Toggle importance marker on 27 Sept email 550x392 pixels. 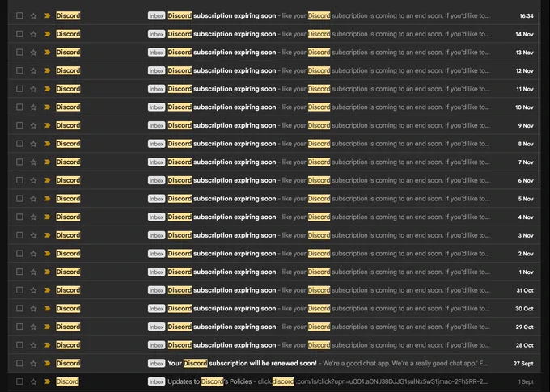(48, 363)
